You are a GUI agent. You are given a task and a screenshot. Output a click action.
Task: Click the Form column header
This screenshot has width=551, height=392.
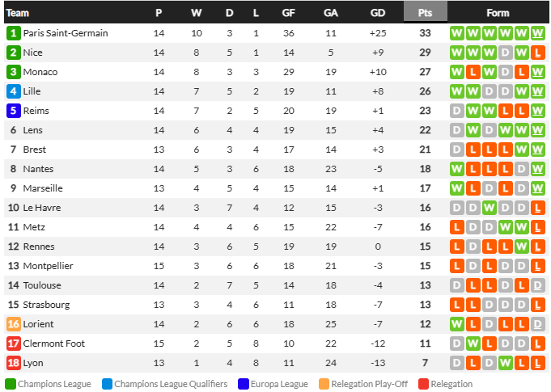tap(498, 13)
